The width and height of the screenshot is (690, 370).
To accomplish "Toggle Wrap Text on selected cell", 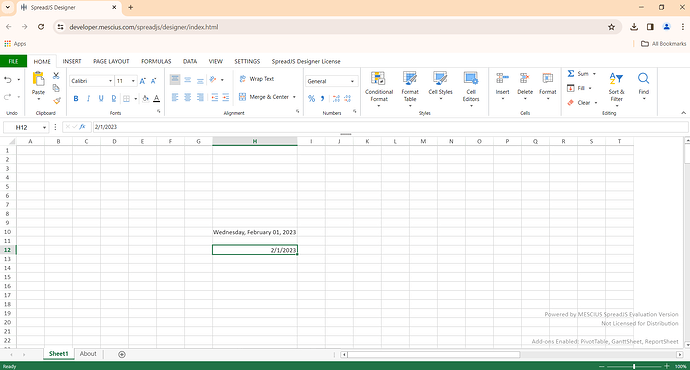I will [257, 79].
